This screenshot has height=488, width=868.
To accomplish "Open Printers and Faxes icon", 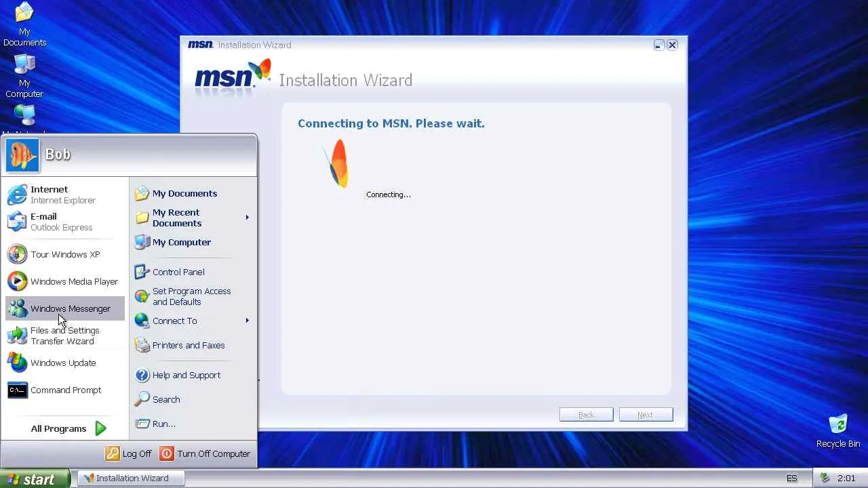I will [142, 345].
